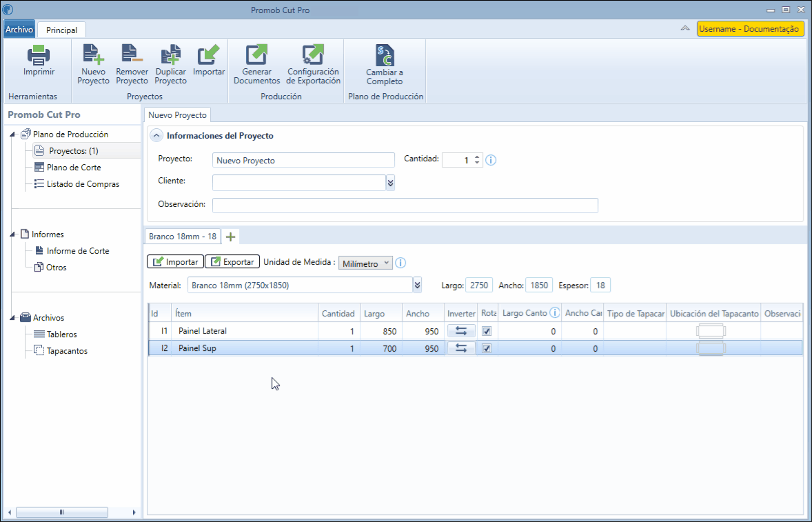Select Proyectos: (1) in tree
This screenshot has height=522, width=812.
(x=74, y=151)
